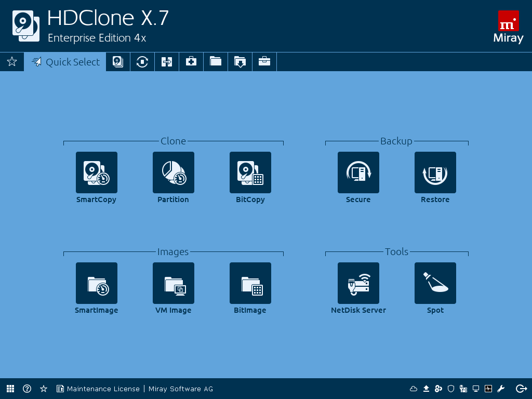Click the apps grid icon in status bar
This screenshot has height=399, width=532.
[x=10, y=389]
